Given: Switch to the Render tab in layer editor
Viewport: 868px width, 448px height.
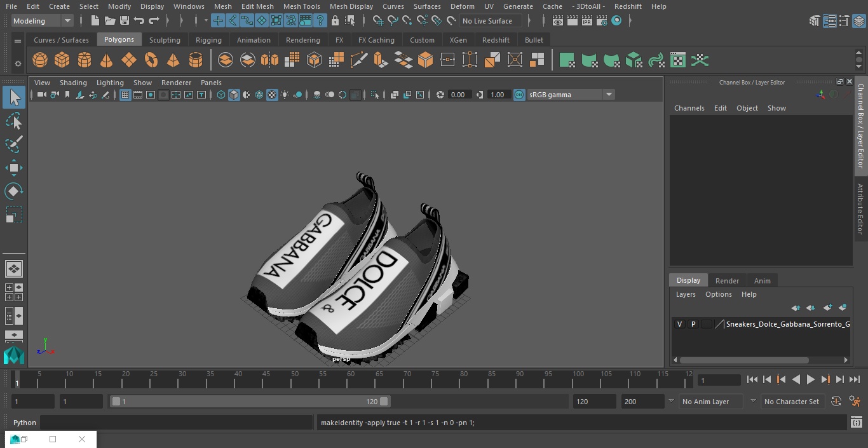Looking at the screenshot, I should coord(727,281).
